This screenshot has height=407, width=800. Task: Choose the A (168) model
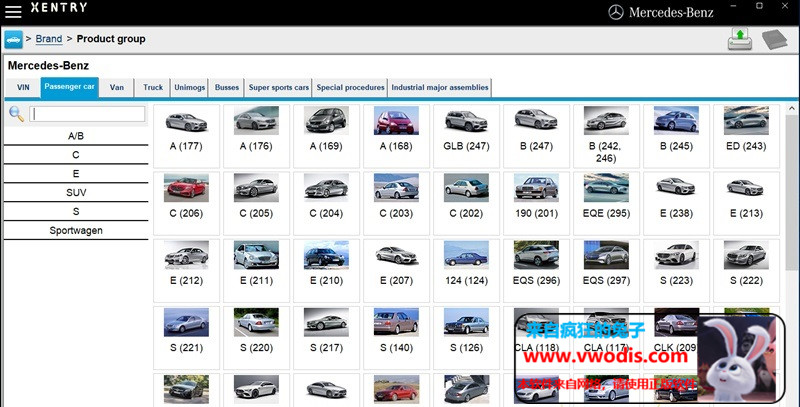click(396, 136)
